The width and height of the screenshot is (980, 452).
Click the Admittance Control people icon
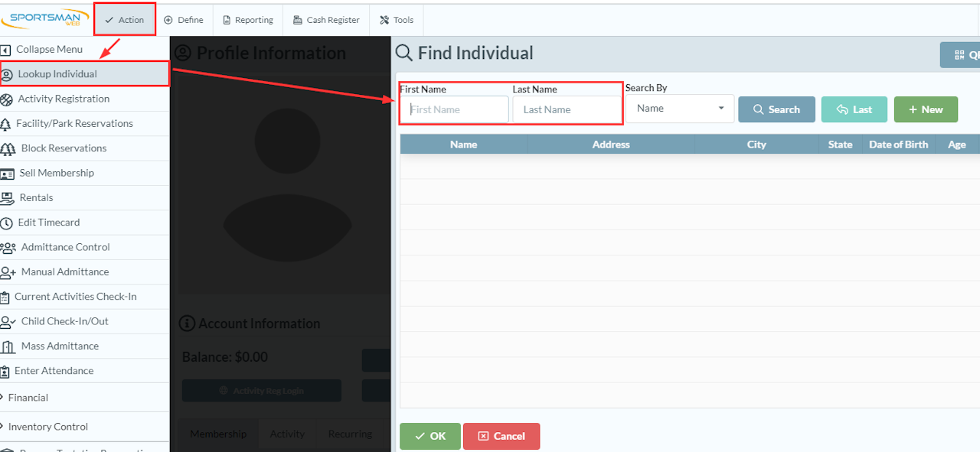(8, 248)
